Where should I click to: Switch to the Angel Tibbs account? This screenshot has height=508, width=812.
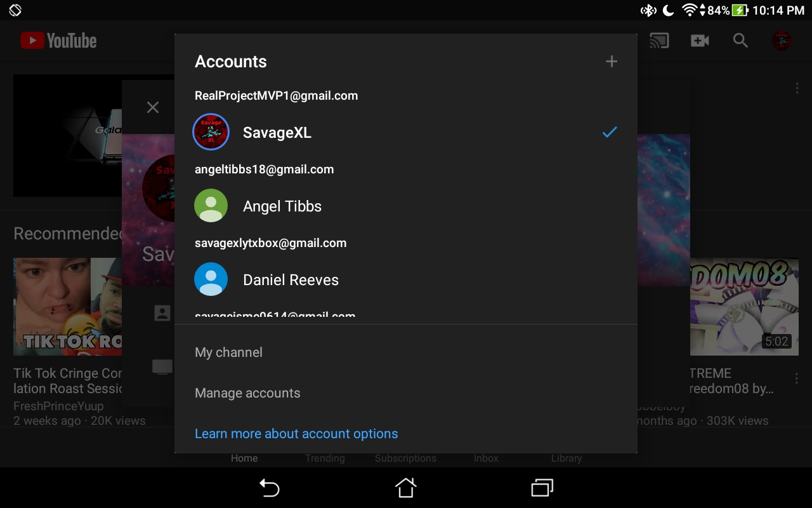coord(406,206)
